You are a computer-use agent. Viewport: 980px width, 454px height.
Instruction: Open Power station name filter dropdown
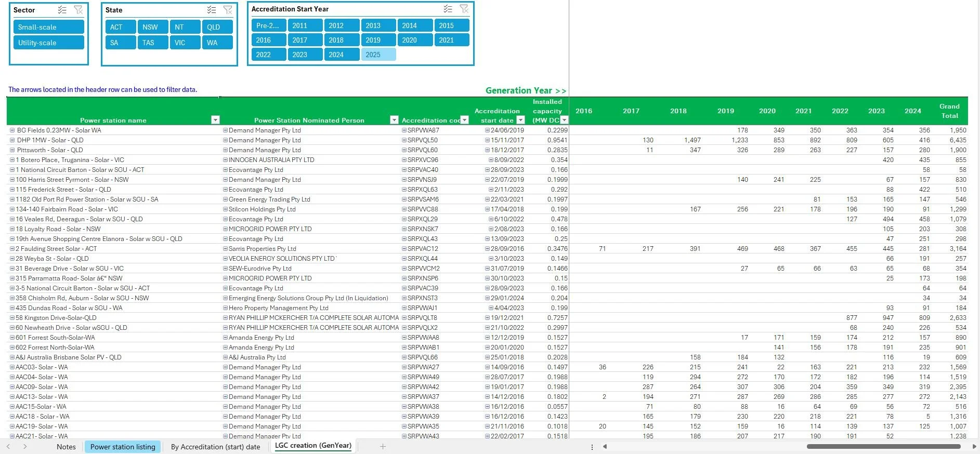215,120
